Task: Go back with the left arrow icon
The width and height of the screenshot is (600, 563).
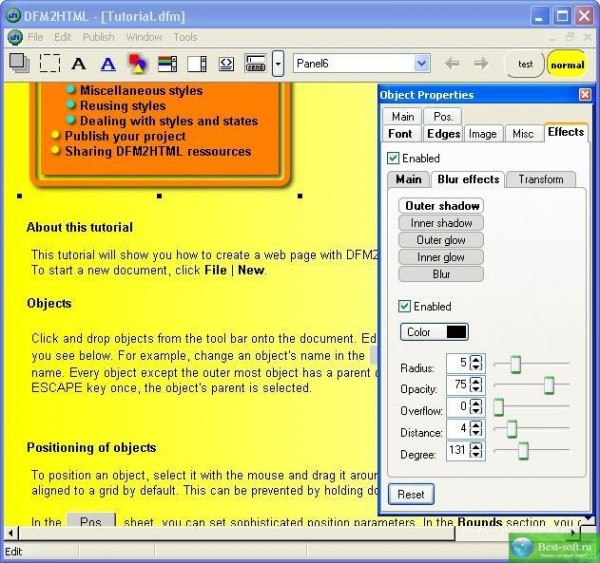Action: pos(452,63)
